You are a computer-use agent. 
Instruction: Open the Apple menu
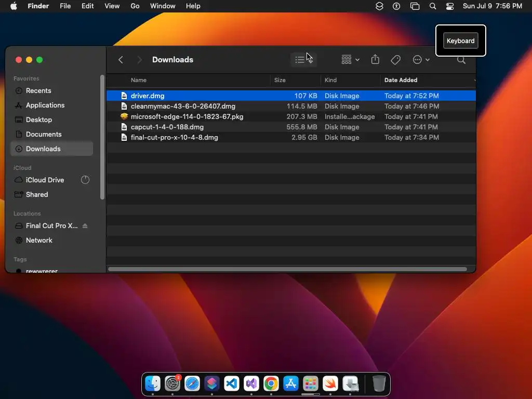tap(14, 6)
